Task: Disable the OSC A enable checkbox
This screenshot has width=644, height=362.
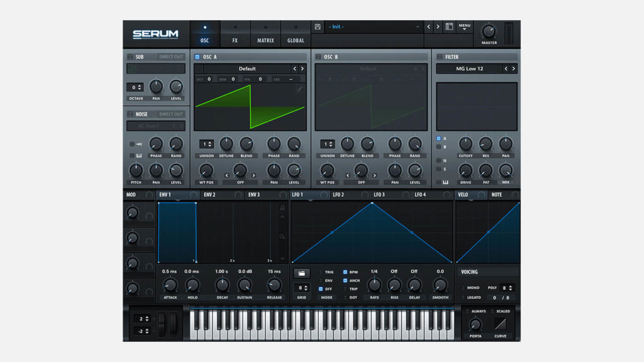Action: pos(197,57)
